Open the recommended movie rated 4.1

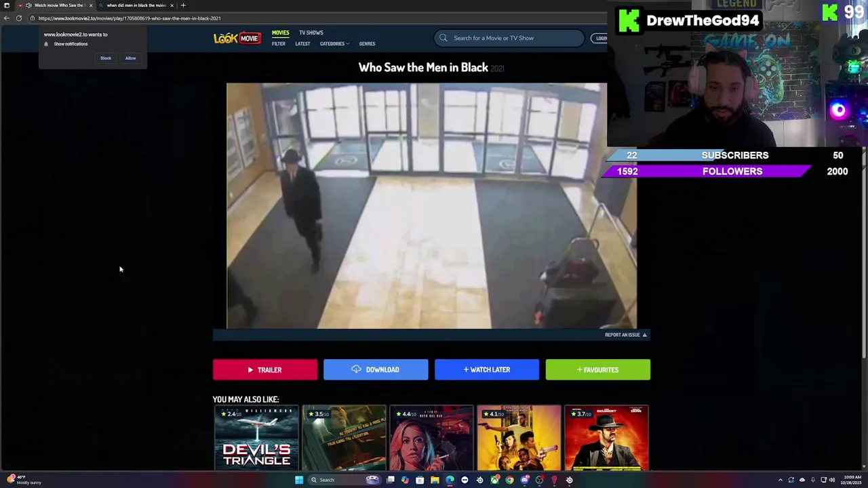pyautogui.click(x=519, y=438)
